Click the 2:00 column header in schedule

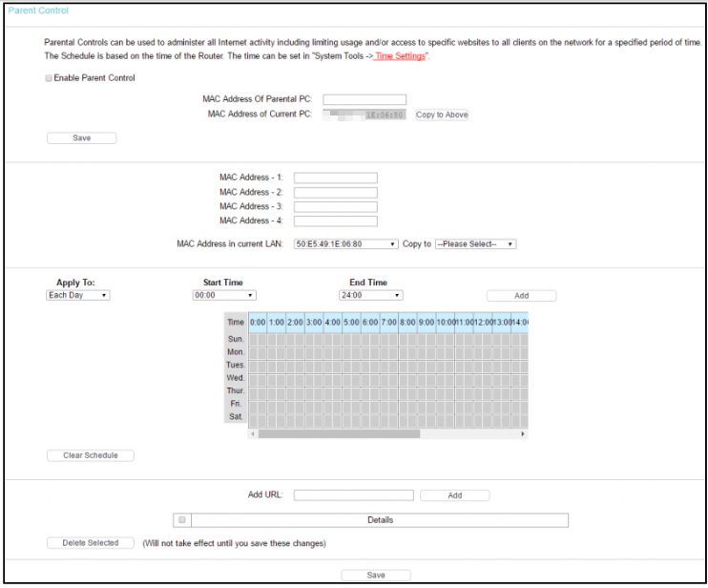pos(295,323)
